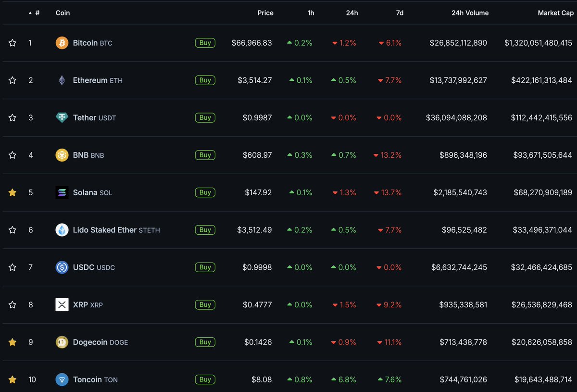The height and width of the screenshot is (392, 577).
Task: Open the Dogecoin DOGE coin link
Action: point(100,342)
